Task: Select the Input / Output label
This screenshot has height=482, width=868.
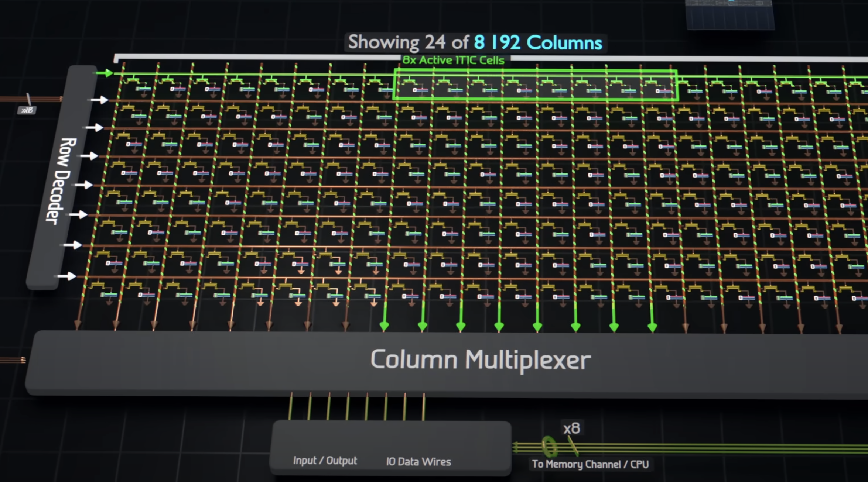Action: [325, 461]
